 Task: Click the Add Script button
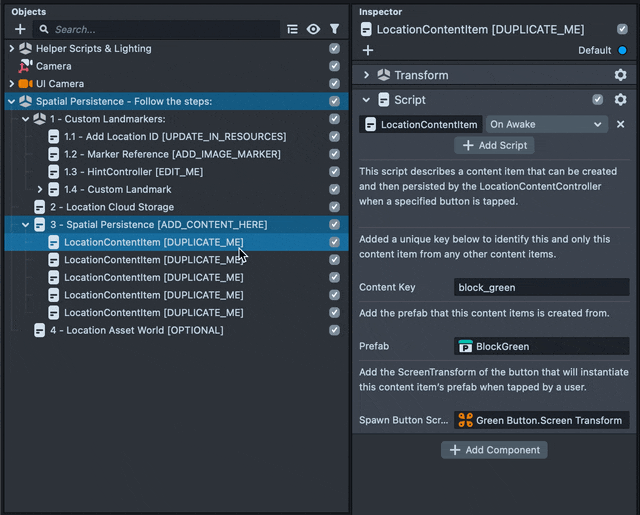(494, 145)
